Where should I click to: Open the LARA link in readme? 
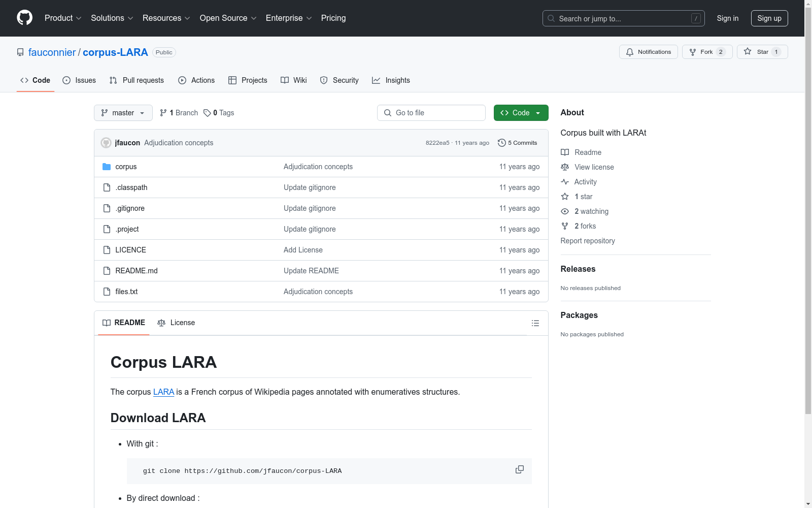[x=163, y=392]
